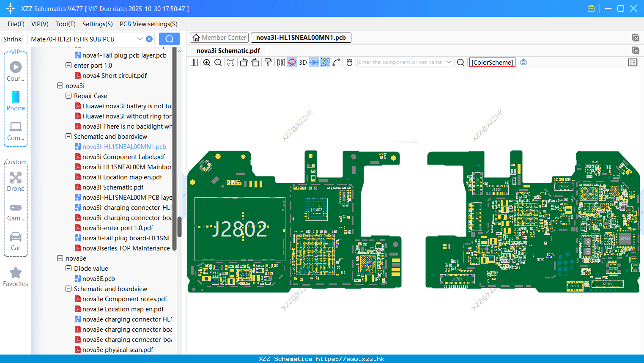Open the ColorScheme button

(492, 62)
